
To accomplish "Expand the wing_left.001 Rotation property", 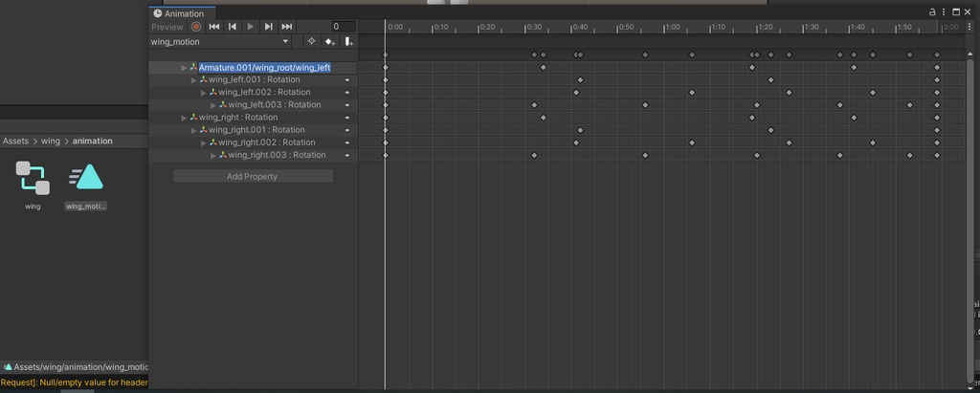I will click(x=194, y=80).
